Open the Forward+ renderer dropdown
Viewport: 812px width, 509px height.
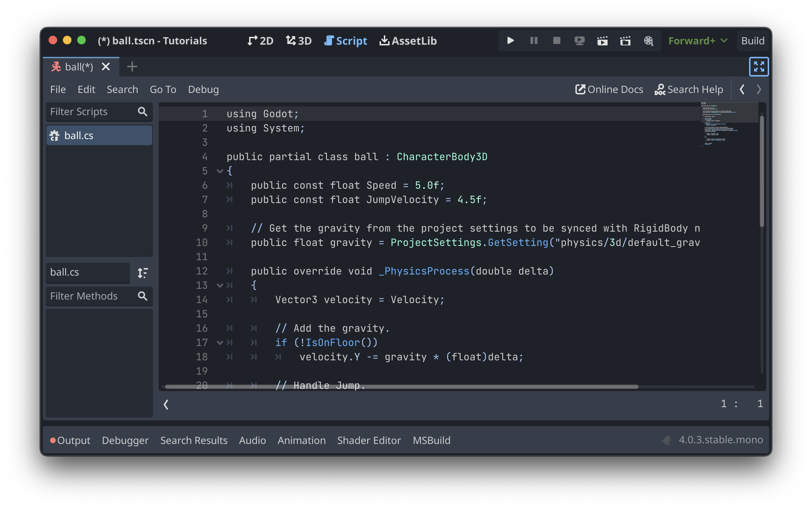pos(697,40)
